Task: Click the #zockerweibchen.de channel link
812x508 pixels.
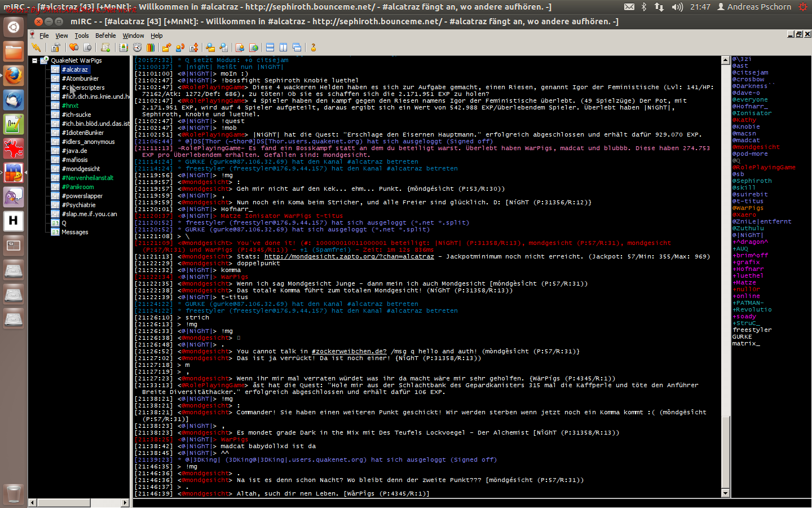Action: (348, 352)
